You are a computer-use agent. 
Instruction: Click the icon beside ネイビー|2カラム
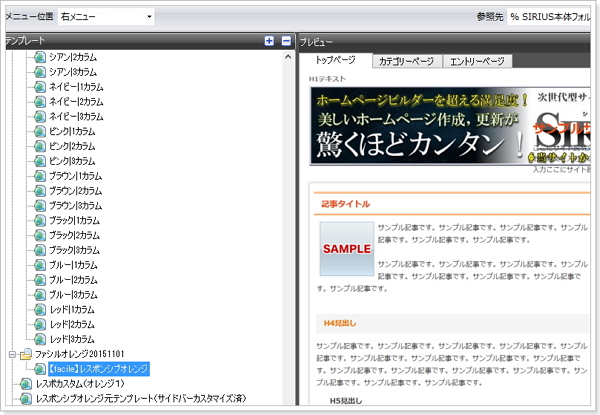coord(40,102)
